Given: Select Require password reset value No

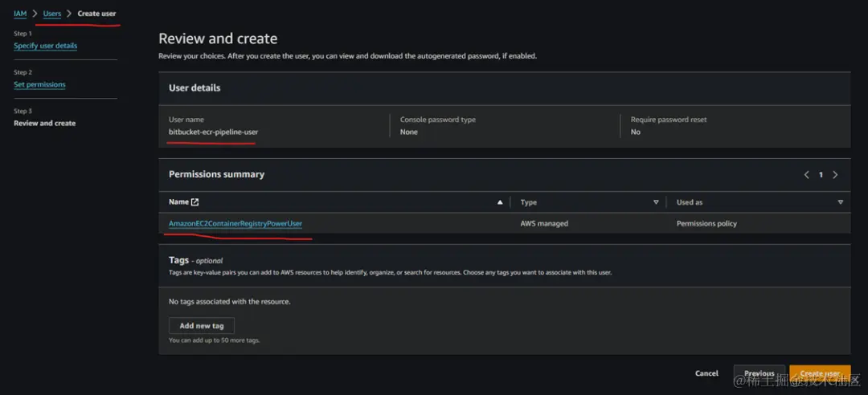Looking at the screenshot, I should pyautogui.click(x=636, y=132).
